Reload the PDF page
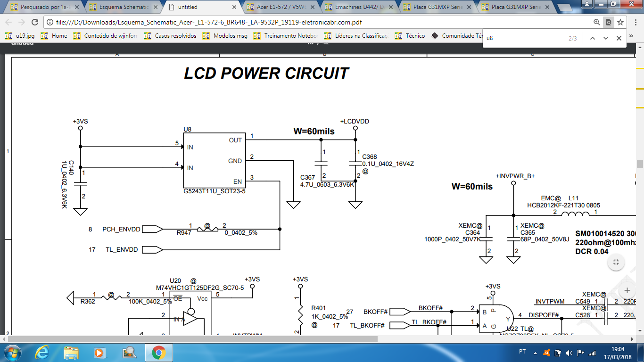Viewport: 644px width, 362px height. pos(35,22)
